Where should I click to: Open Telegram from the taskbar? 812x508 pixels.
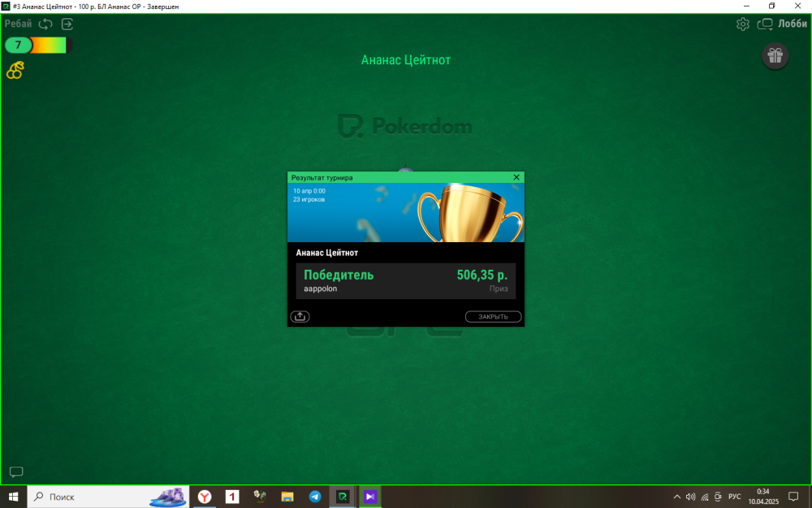(314, 497)
